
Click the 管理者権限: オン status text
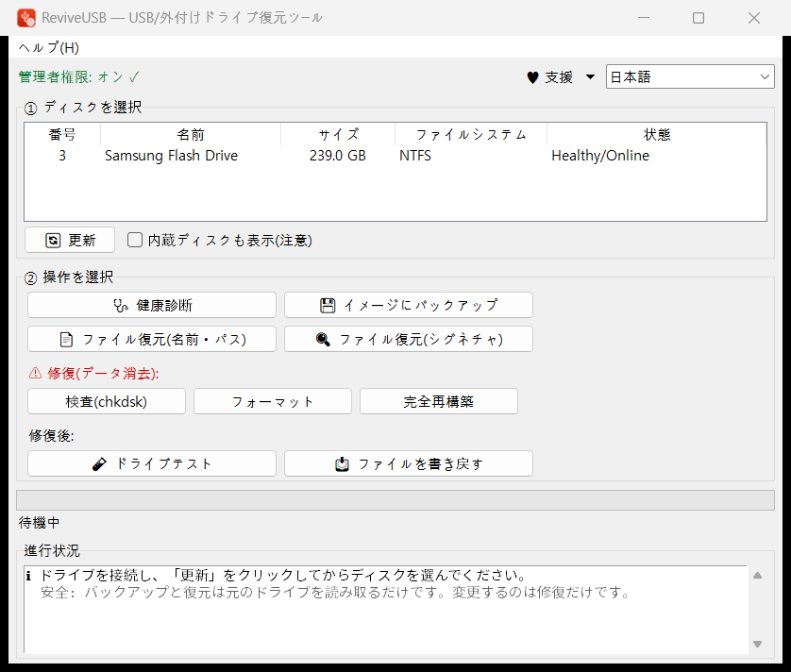click(x=78, y=77)
